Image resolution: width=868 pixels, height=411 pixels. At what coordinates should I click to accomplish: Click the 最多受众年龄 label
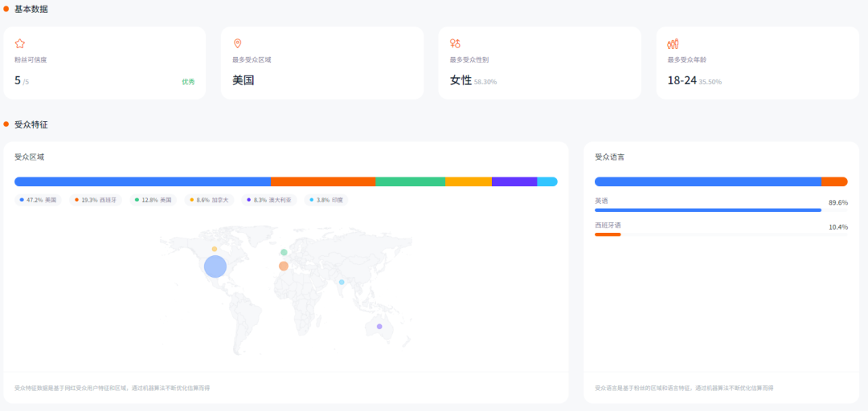pos(686,59)
